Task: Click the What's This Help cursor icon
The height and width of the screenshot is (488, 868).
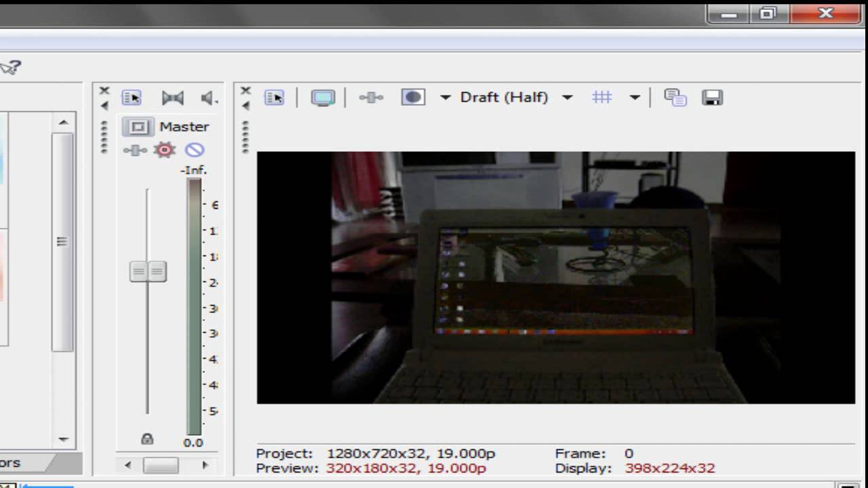Action: point(10,66)
